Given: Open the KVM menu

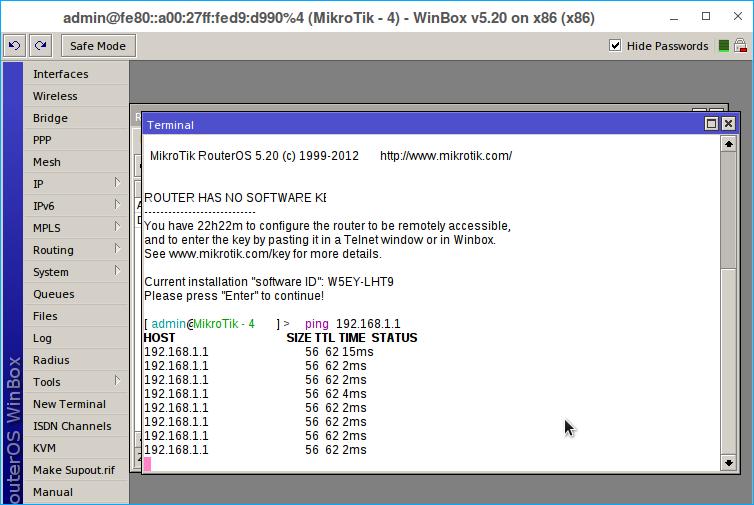Looking at the screenshot, I should tap(76, 448).
